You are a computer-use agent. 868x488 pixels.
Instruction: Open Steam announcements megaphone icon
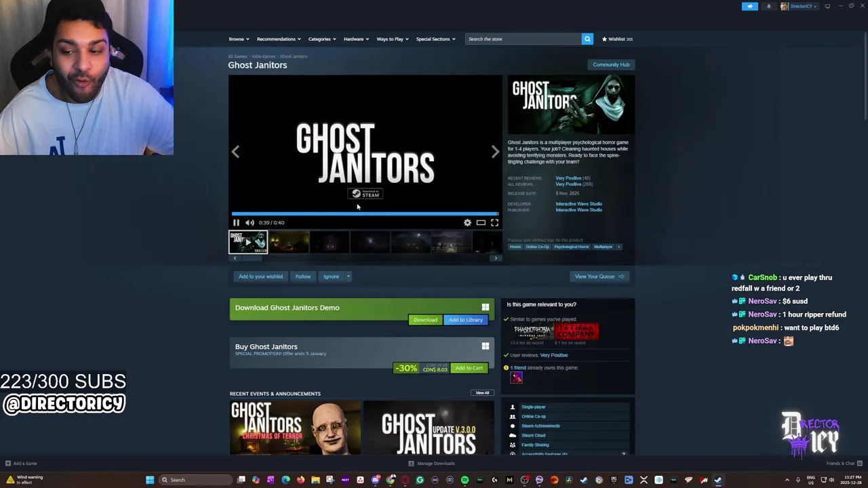(750, 6)
